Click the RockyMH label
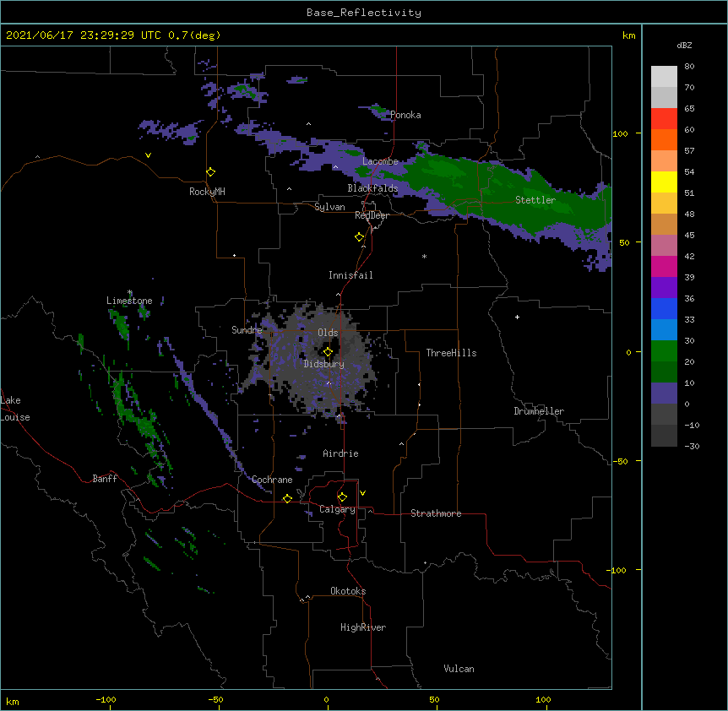Image resolution: width=728 pixels, height=711 pixels. coord(207,192)
